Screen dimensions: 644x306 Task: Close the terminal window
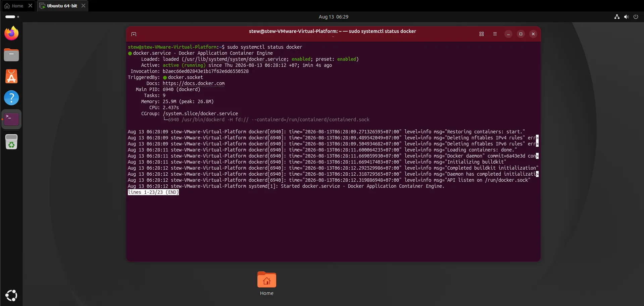point(533,34)
